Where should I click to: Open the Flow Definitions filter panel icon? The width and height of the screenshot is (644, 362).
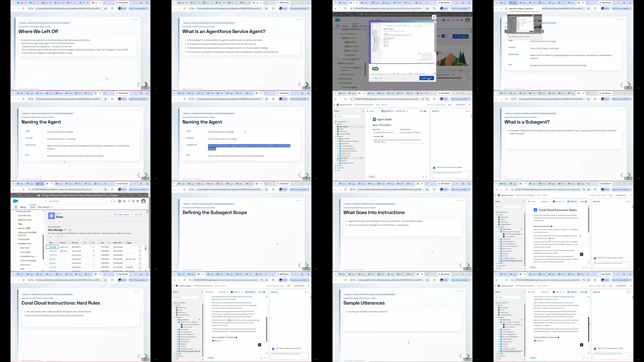[x=62, y=237]
